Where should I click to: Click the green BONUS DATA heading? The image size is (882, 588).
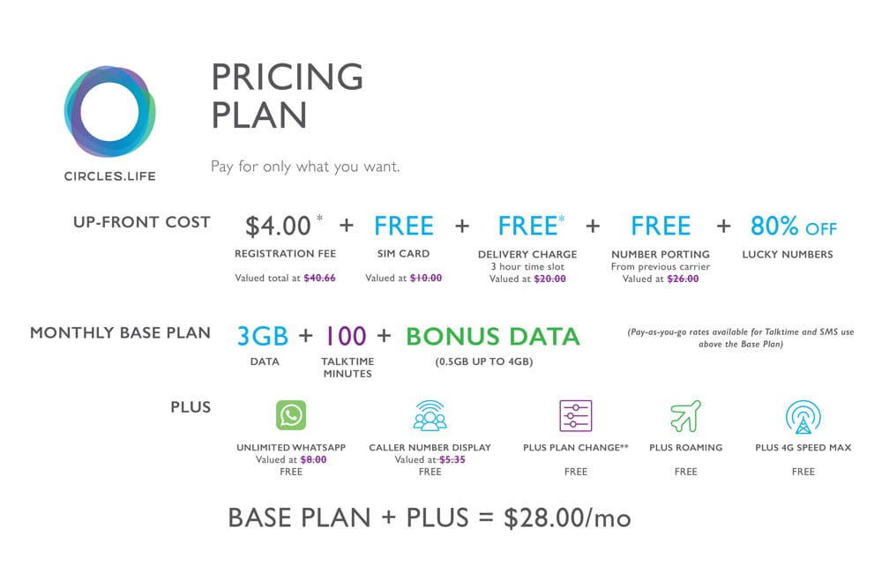(x=492, y=336)
